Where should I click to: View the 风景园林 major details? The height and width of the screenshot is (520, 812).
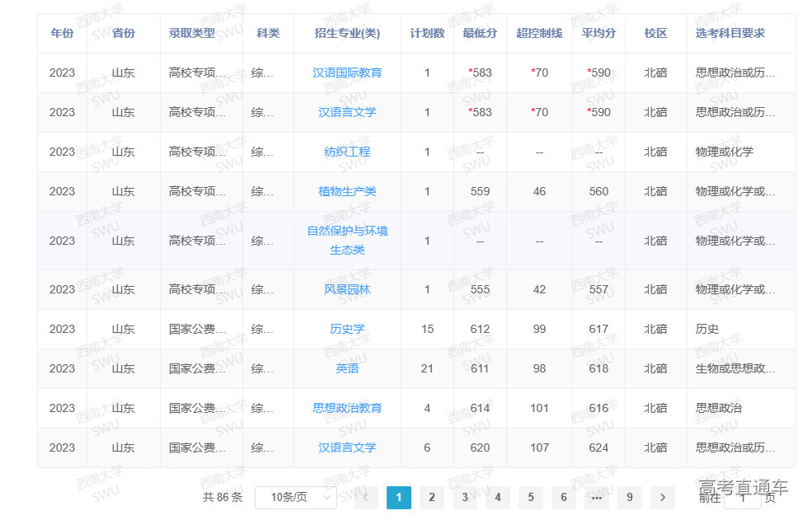(347, 289)
